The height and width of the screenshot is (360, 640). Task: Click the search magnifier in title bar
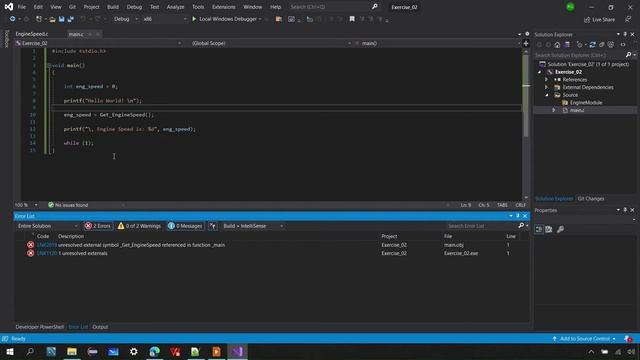pos(375,7)
